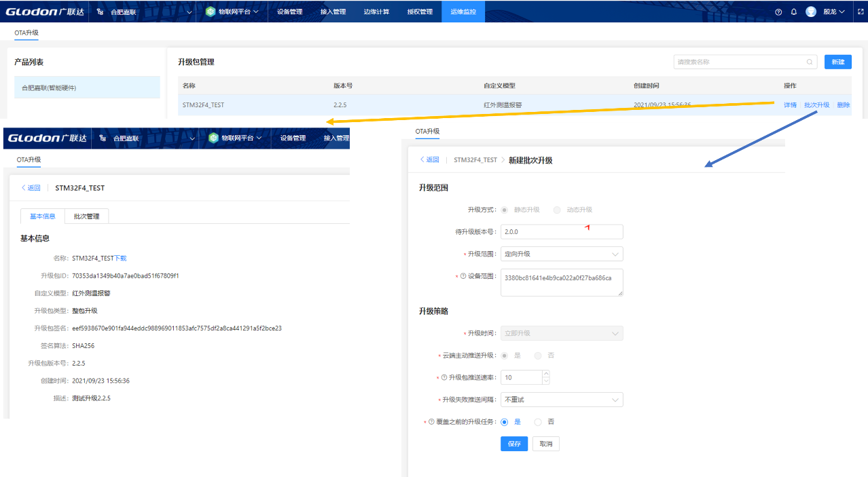Click the help question mark icon in header

pos(778,12)
